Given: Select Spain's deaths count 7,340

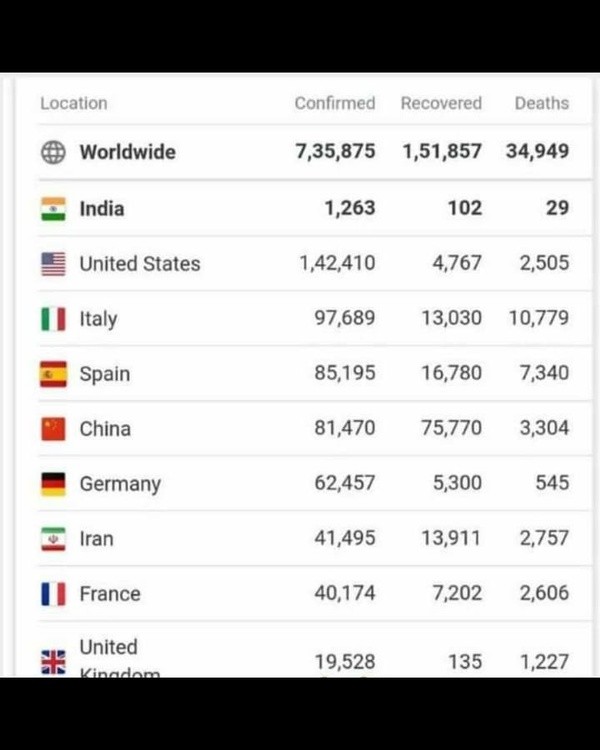Looking at the screenshot, I should [x=544, y=373].
